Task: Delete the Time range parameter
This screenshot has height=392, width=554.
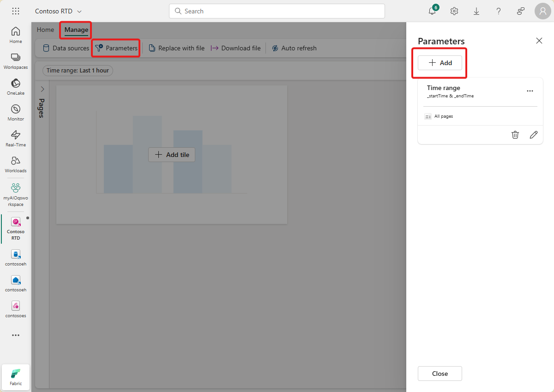Action: (x=515, y=135)
